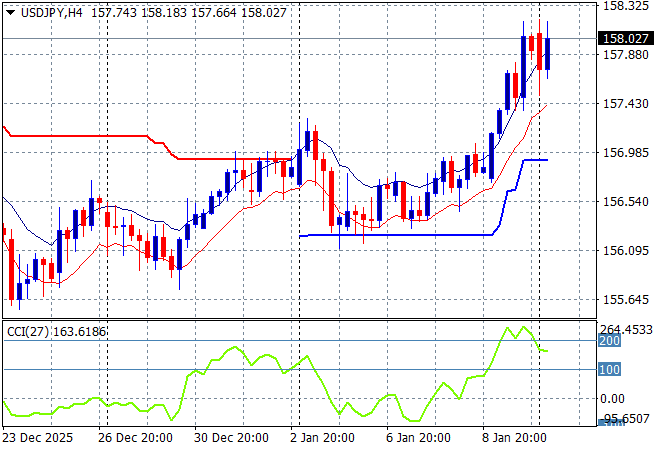Click the CCI 200 level marker

[607, 341]
